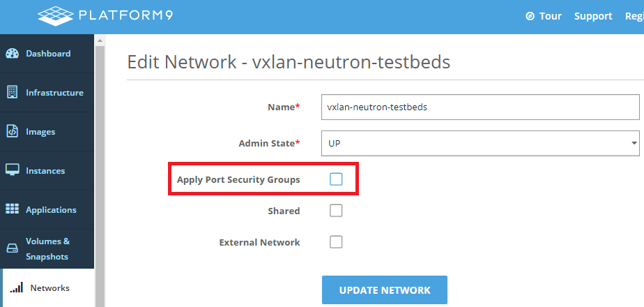Click the network Name input field

[480, 107]
